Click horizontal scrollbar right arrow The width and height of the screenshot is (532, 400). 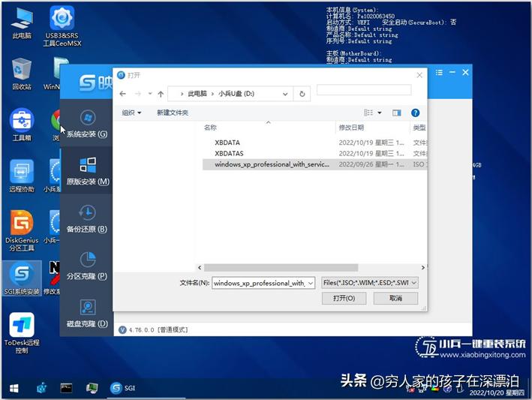pos(422,268)
